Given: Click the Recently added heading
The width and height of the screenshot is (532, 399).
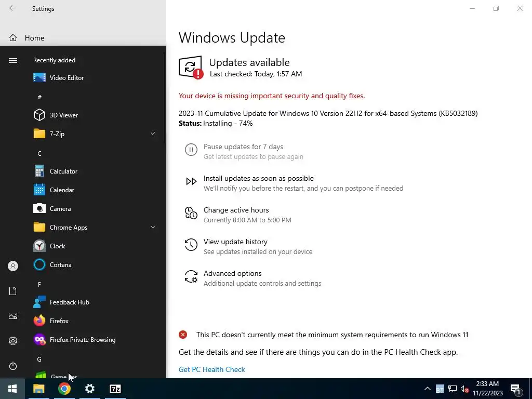Looking at the screenshot, I should [54, 60].
